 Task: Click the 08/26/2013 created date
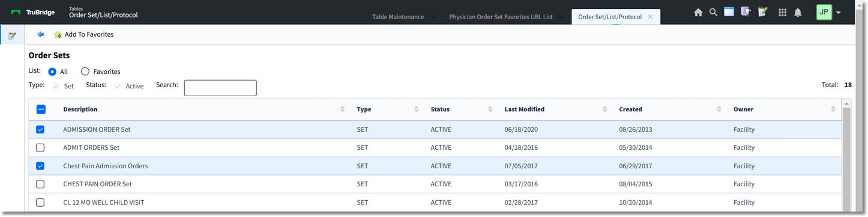pos(636,129)
